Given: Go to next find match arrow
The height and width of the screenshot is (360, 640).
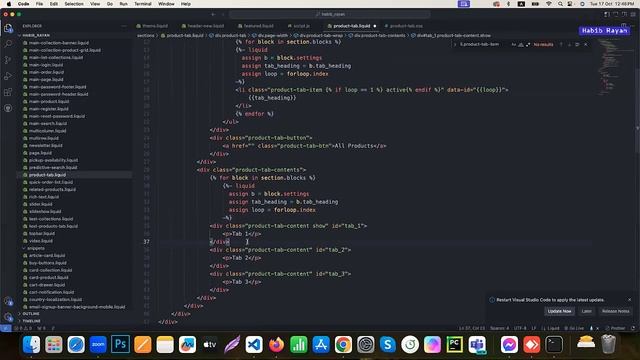Looking at the screenshot, I should click(569, 44).
